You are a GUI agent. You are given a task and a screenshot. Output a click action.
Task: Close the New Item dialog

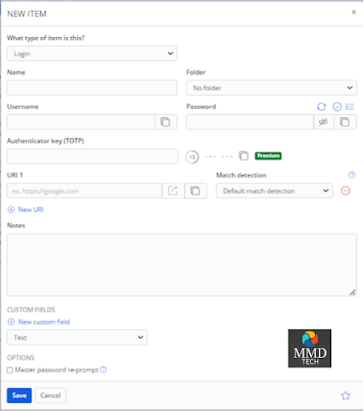354,12
